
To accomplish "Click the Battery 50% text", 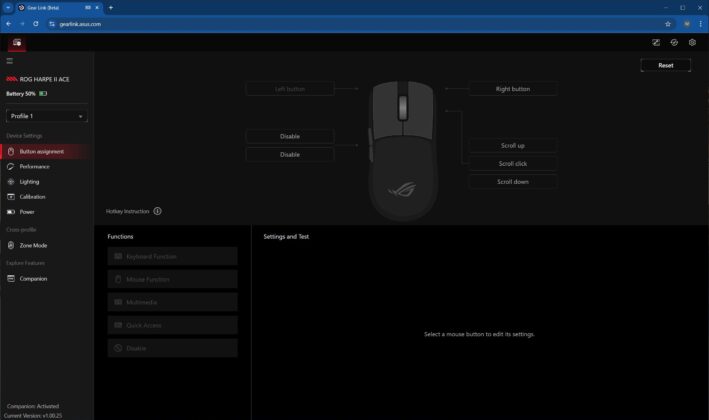I will pos(21,94).
